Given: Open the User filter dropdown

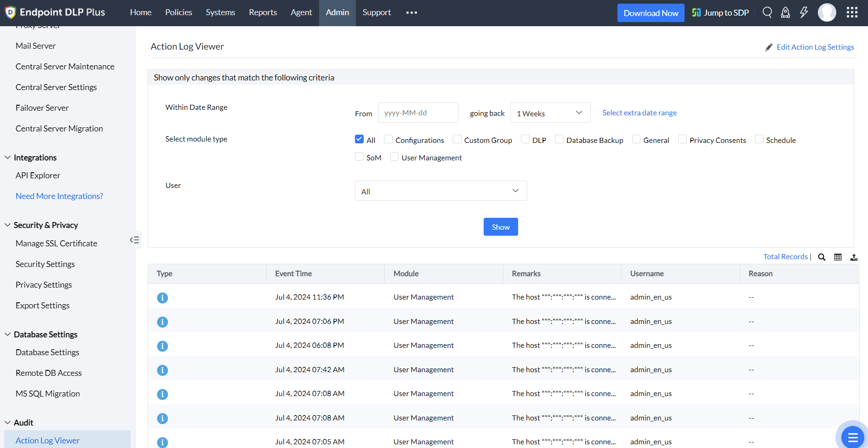Looking at the screenshot, I should [x=440, y=190].
